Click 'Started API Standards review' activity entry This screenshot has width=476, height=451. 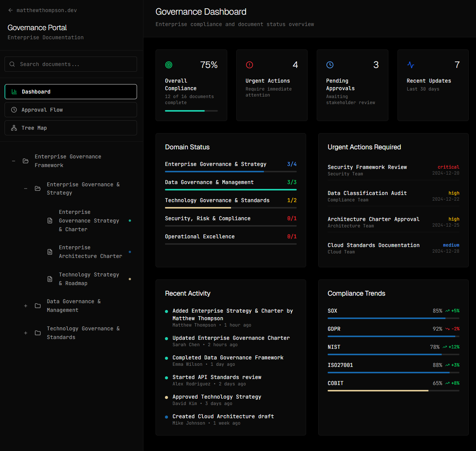pyautogui.click(x=231, y=380)
